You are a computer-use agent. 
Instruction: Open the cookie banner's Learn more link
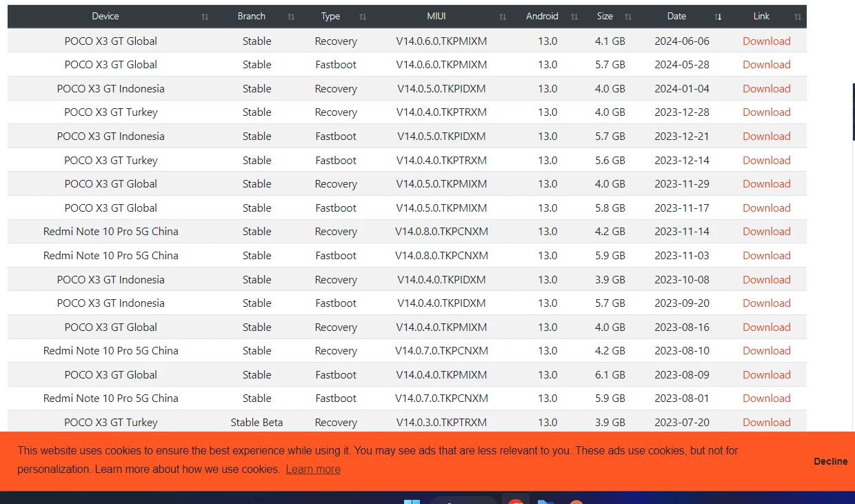tap(313, 469)
